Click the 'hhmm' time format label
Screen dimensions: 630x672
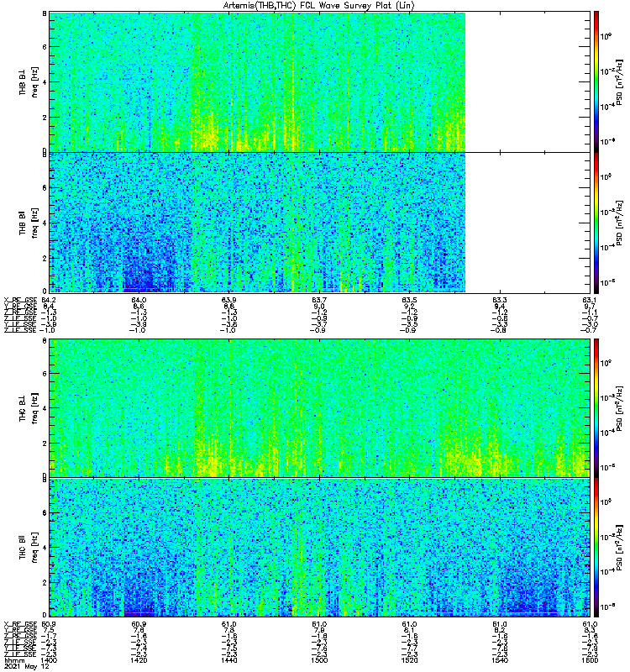click(x=14, y=661)
